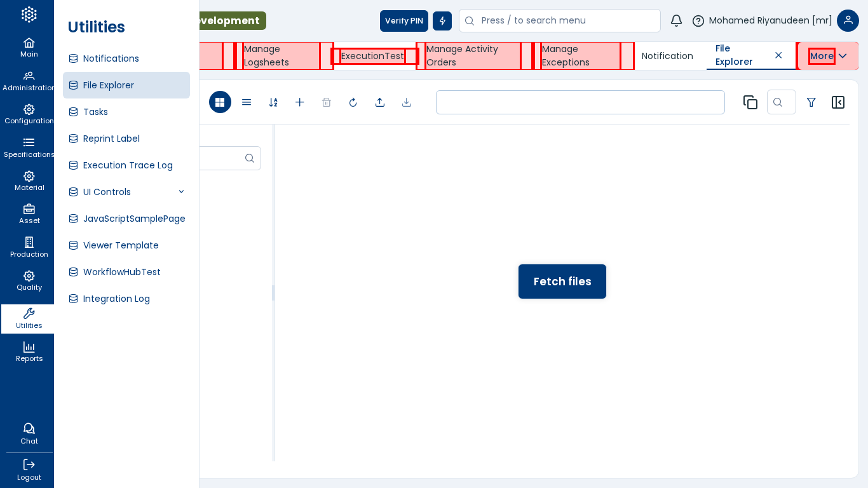Viewport: 868px width, 488px height.
Task: Switch to grid view in file toolbar
Action: click(x=220, y=102)
